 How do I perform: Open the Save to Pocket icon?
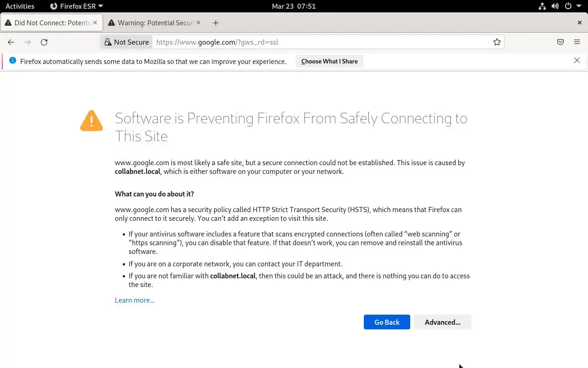[x=560, y=42]
